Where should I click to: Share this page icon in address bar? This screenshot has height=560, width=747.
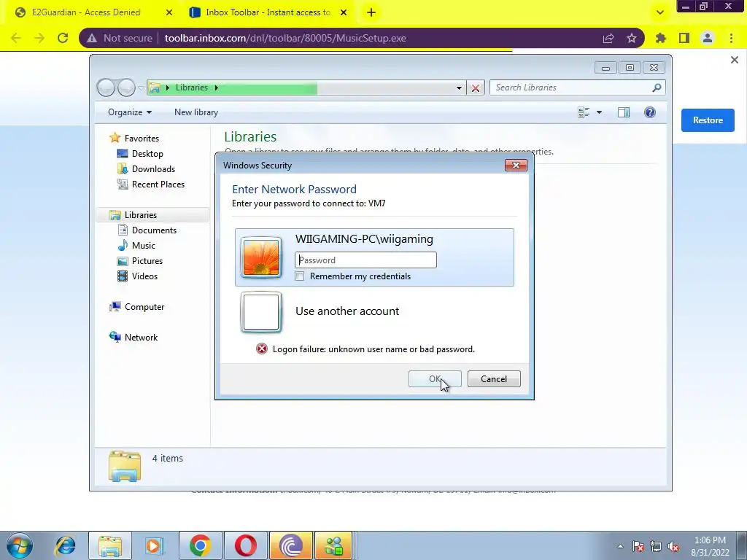coord(608,38)
